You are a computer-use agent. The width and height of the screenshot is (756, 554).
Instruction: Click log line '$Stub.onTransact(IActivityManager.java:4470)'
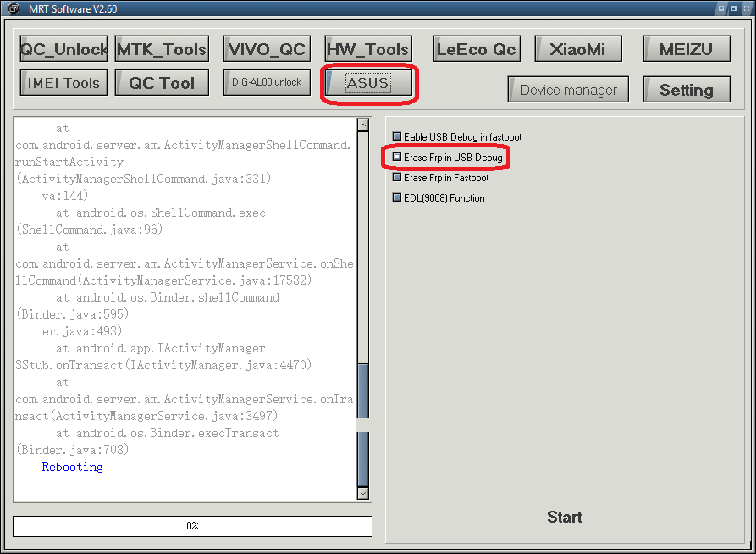163,365
